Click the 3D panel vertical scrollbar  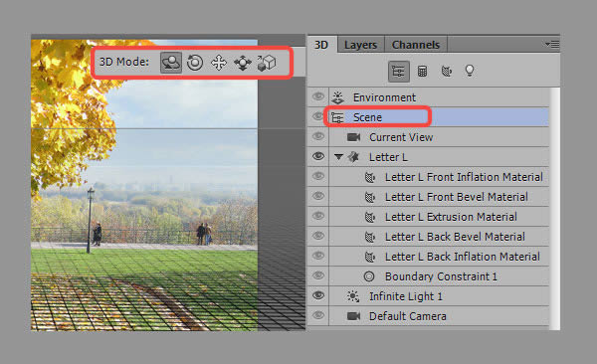click(x=555, y=209)
